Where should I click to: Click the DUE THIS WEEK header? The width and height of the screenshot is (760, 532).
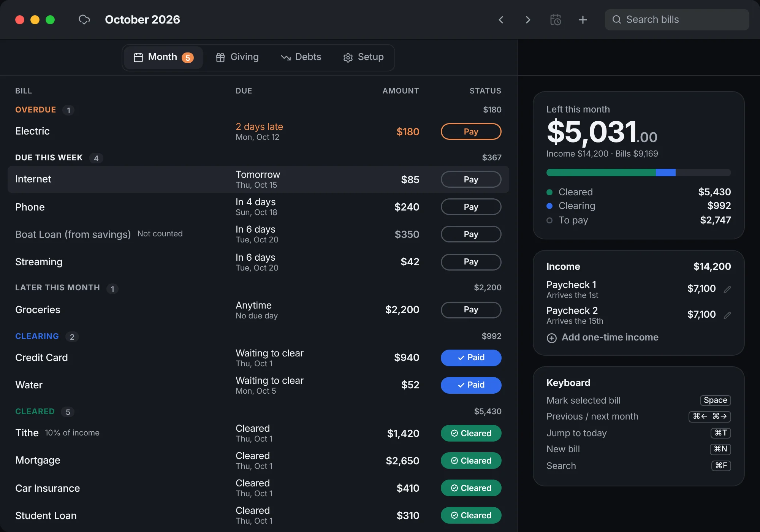click(x=49, y=158)
